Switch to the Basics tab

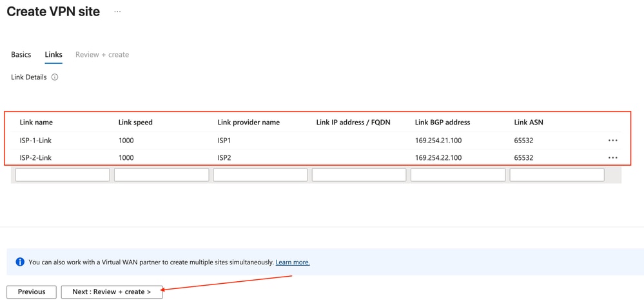[x=21, y=55]
